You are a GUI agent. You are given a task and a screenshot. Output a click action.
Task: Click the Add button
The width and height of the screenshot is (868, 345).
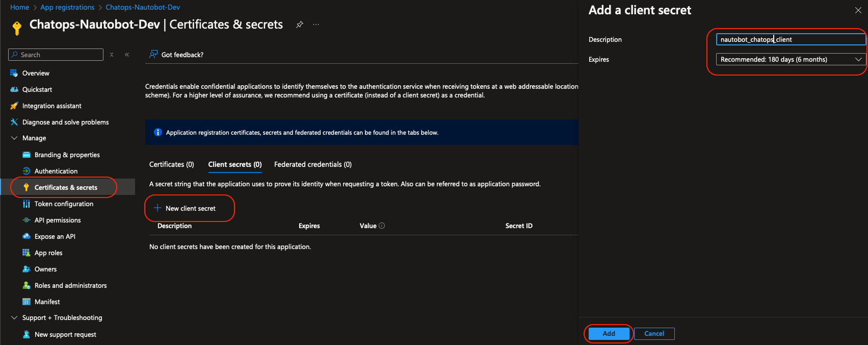coord(609,333)
